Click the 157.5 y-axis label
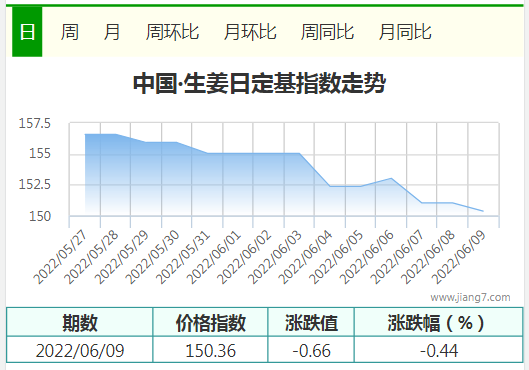The image size is (529, 370). pyautogui.click(x=35, y=123)
